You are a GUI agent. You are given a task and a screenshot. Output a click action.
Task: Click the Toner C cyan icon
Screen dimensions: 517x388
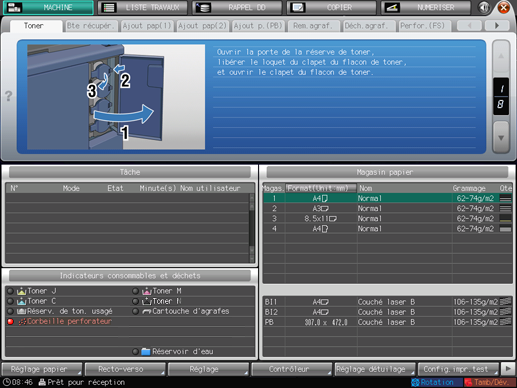click(21, 301)
